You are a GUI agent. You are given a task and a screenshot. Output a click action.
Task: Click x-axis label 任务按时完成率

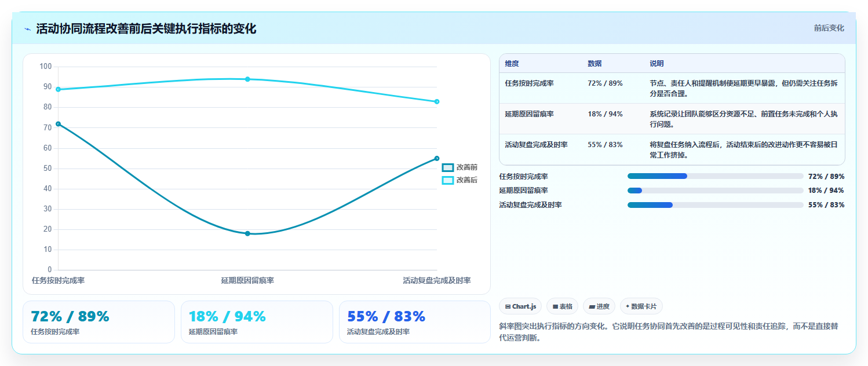pos(58,280)
